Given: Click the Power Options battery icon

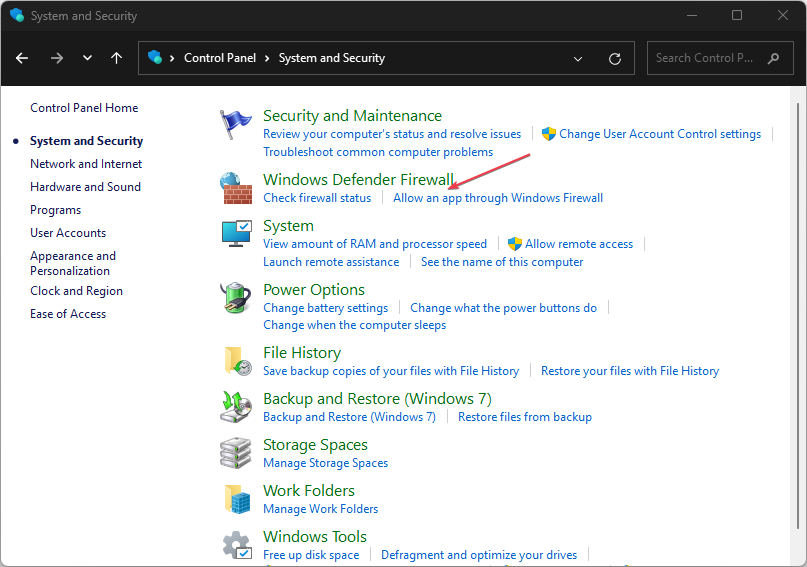Looking at the screenshot, I should pyautogui.click(x=236, y=297).
